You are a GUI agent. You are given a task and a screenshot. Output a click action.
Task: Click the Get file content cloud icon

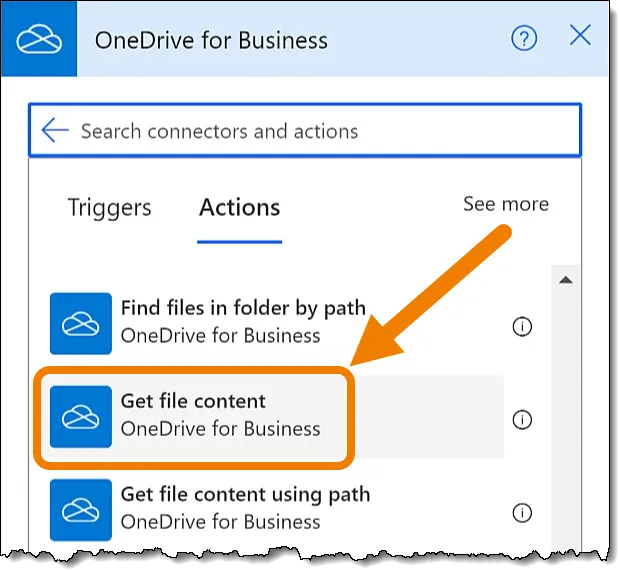pos(81,416)
